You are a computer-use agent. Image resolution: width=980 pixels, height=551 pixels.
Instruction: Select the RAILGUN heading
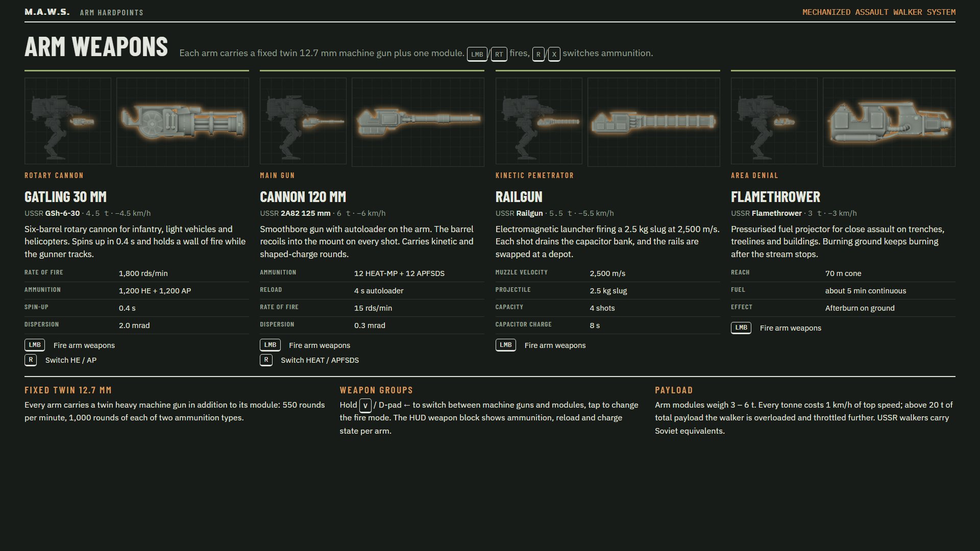click(519, 197)
